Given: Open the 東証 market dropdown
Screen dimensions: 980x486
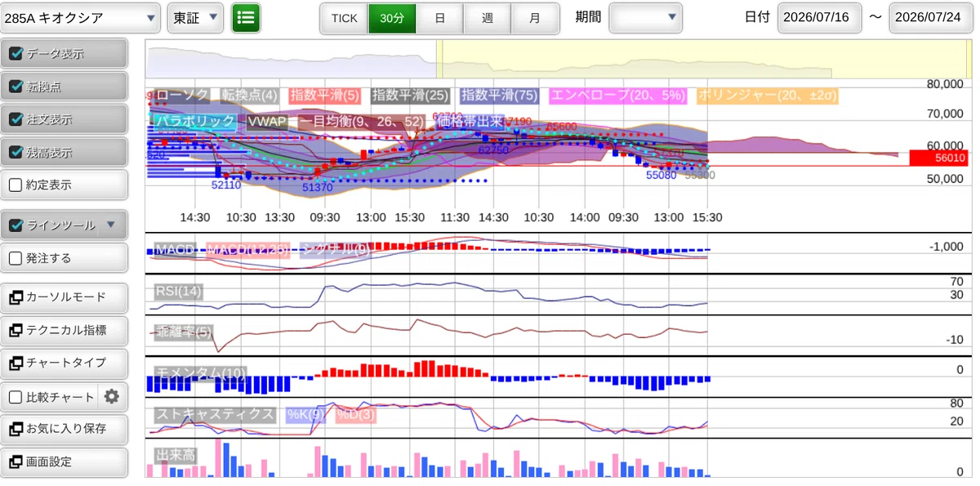Looking at the screenshot, I should point(195,17).
